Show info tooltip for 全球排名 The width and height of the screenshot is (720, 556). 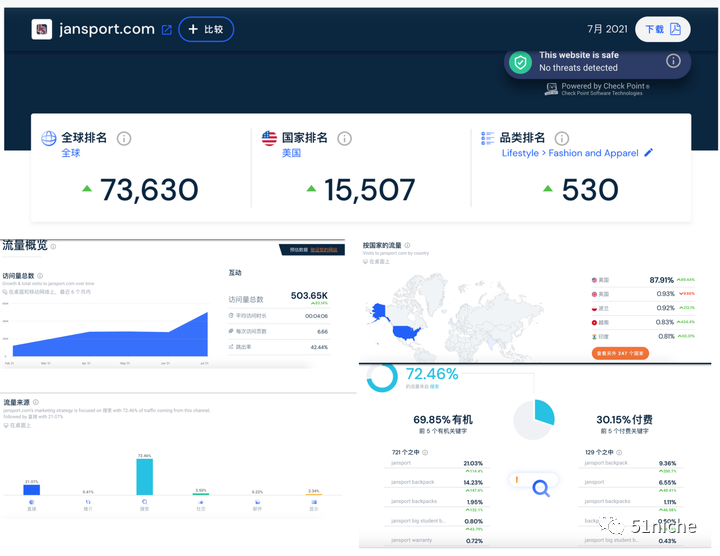pos(124,138)
